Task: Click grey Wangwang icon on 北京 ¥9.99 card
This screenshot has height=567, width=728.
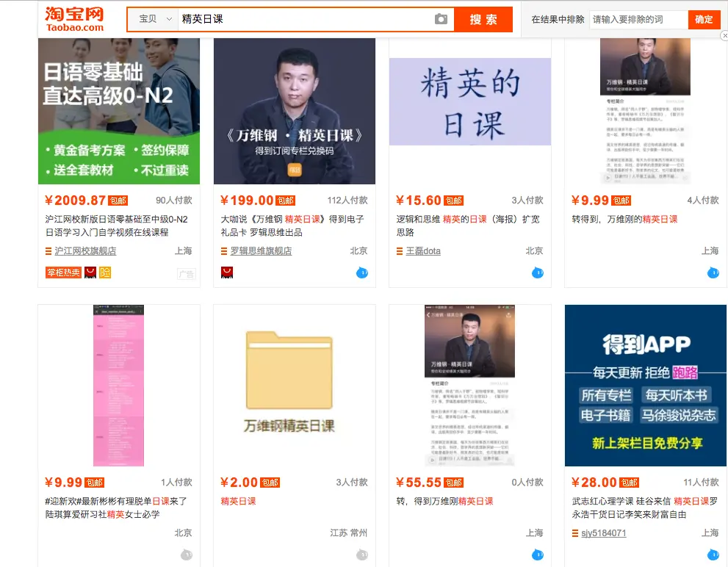Action: coord(187,555)
